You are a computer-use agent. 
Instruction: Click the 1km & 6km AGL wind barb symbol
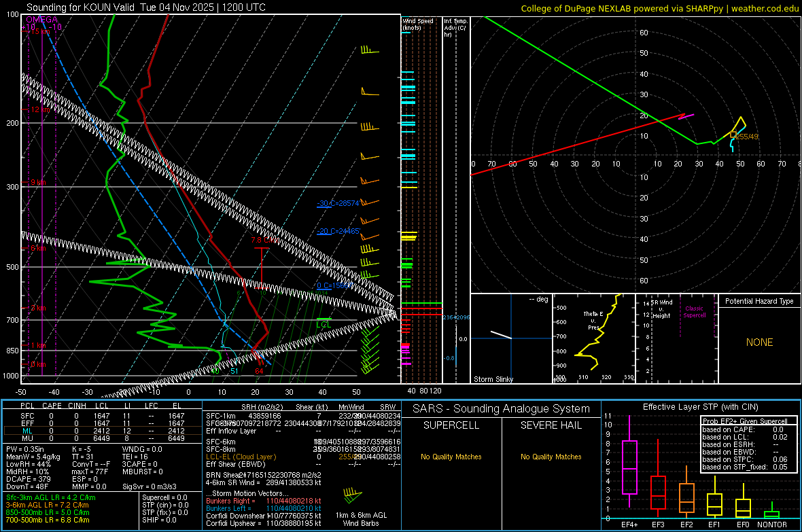click(353, 495)
